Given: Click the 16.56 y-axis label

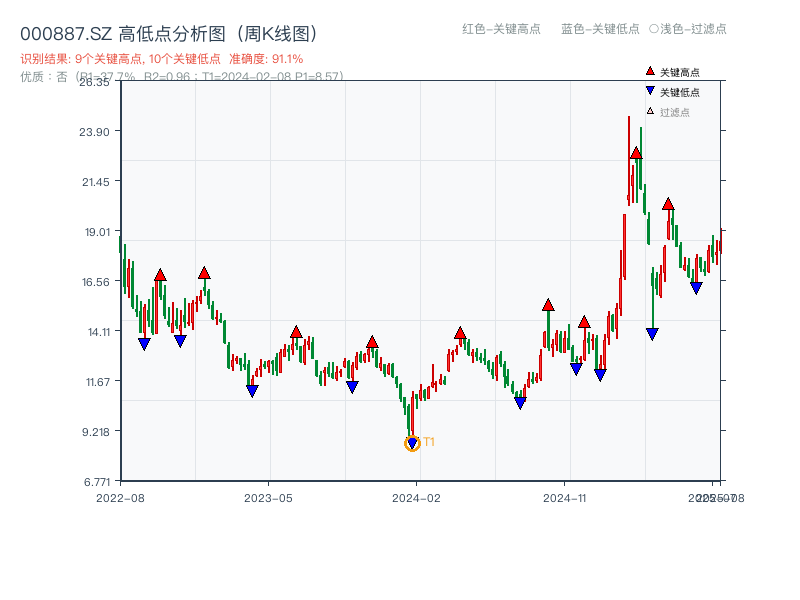Looking at the screenshot, I should [x=95, y=282].
